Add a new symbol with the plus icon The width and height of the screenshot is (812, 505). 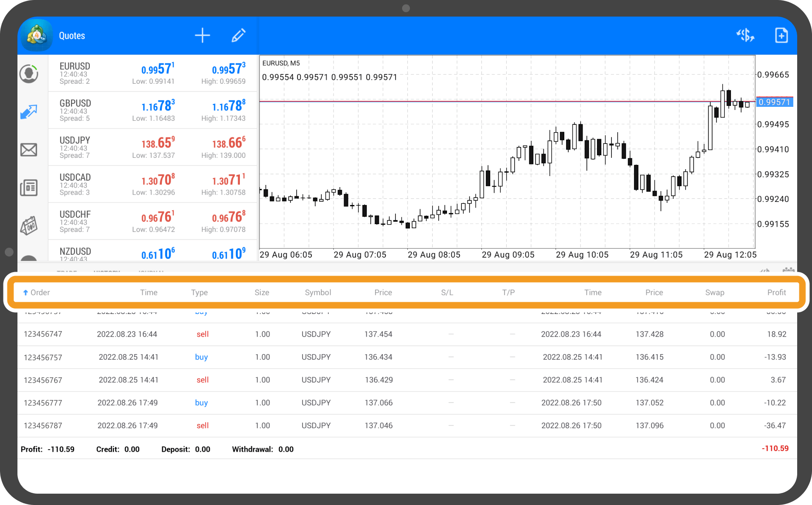202,35
